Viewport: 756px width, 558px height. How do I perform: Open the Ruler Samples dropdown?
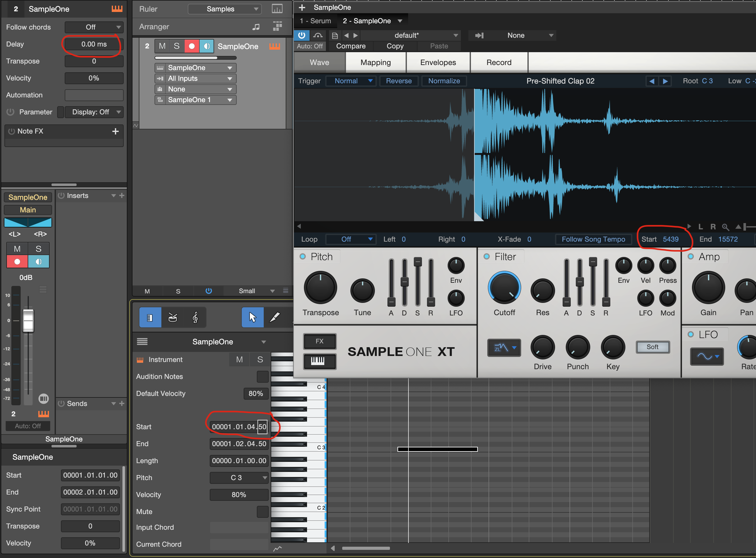(x=225, y=9)
